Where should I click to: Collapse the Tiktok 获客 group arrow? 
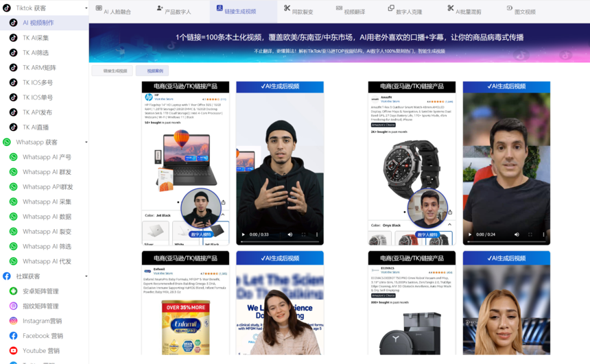[x=86, y=8]
